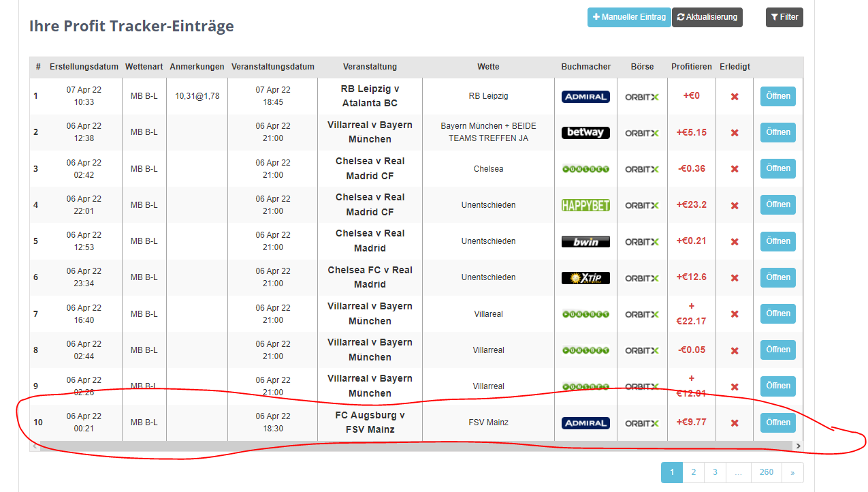The image size is (868, 492).
Task: Click Erstellungsdatum column header
Action: 84,67
